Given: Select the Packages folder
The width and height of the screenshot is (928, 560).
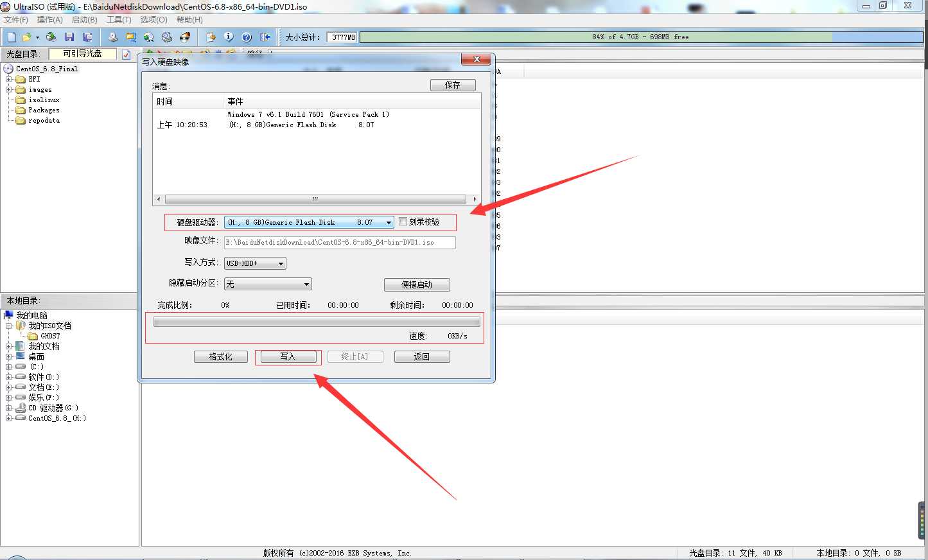Looking at the screenshot, I should tap(44, 110).
